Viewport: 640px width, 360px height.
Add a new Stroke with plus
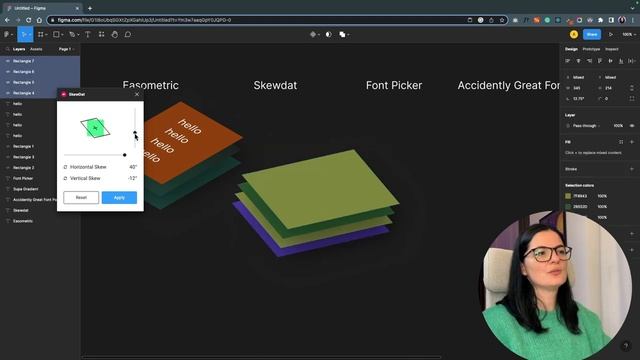pyautogui.click(x=632, y=169)
